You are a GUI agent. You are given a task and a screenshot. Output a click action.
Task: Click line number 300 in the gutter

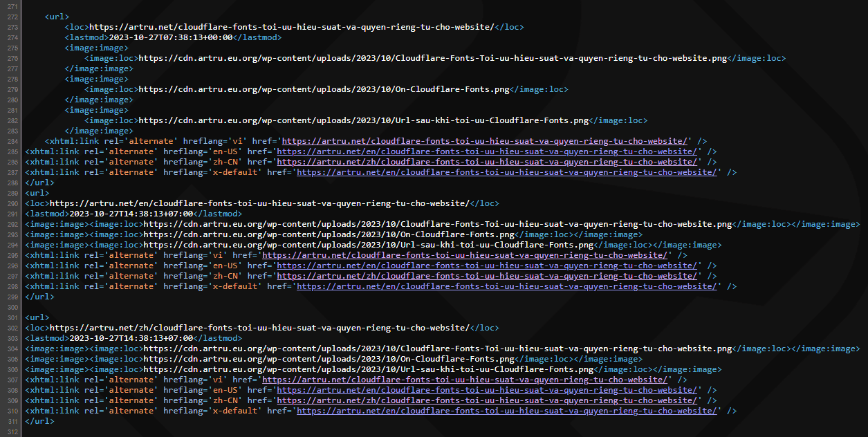pos(11,307)
